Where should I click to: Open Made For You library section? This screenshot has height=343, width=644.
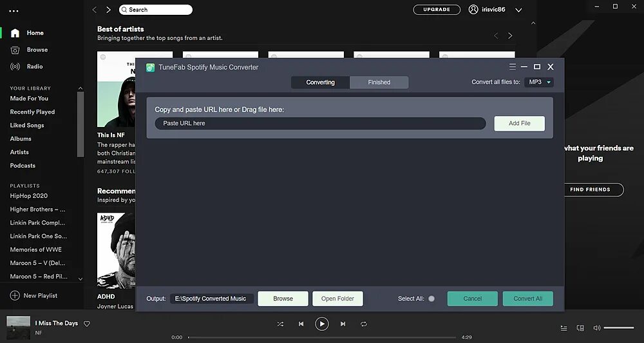point(29,98)
